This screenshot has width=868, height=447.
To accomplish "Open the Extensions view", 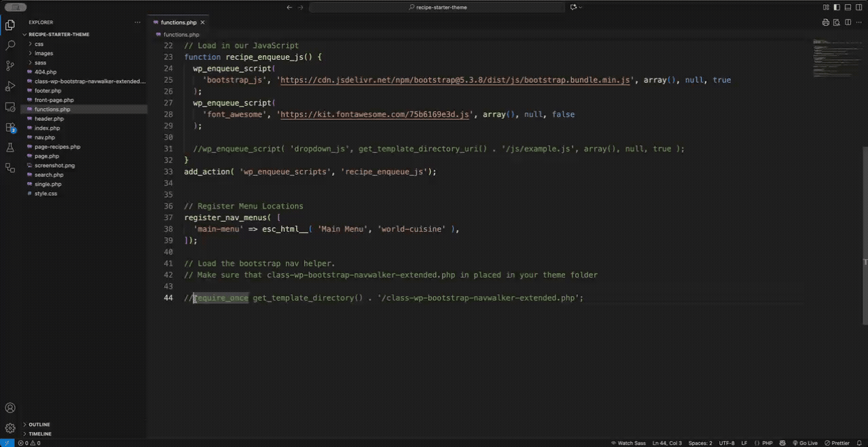I will 10,127.
